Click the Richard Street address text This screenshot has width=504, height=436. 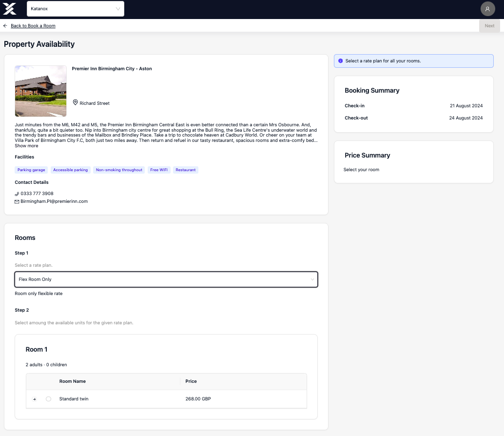95,103
